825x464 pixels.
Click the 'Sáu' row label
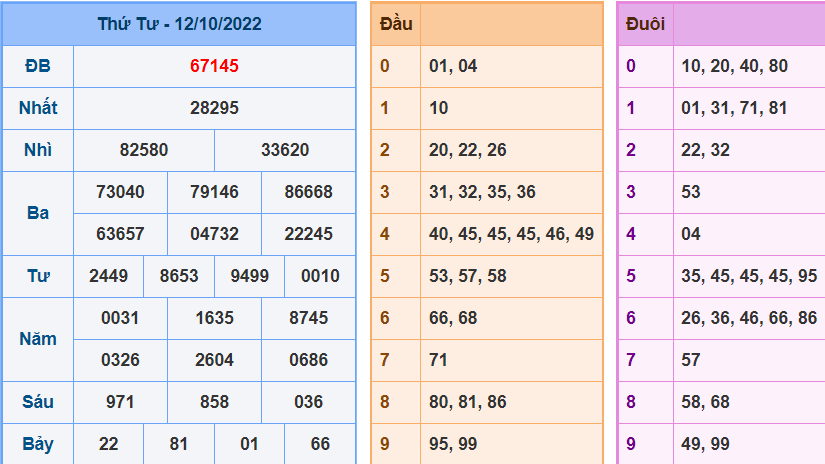[38, 402]
